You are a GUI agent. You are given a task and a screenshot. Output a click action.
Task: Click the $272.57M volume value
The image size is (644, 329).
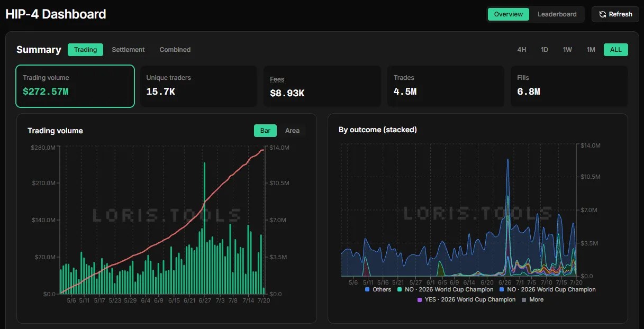pos(46,92)
